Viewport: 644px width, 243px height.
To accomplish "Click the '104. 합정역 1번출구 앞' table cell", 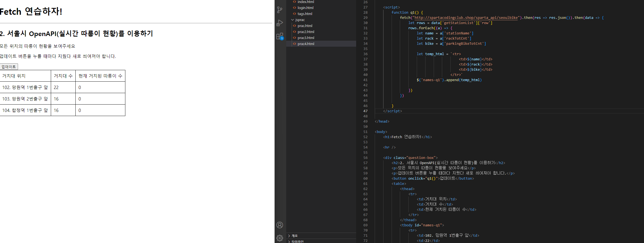I will (x=25, y=110).
